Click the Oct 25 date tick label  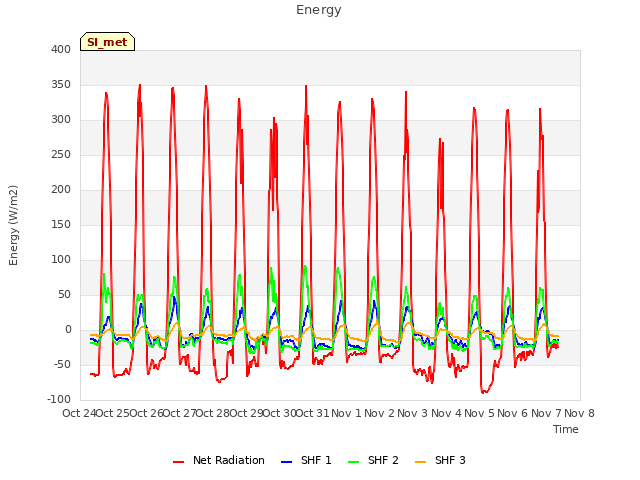[x=113, y=413]
